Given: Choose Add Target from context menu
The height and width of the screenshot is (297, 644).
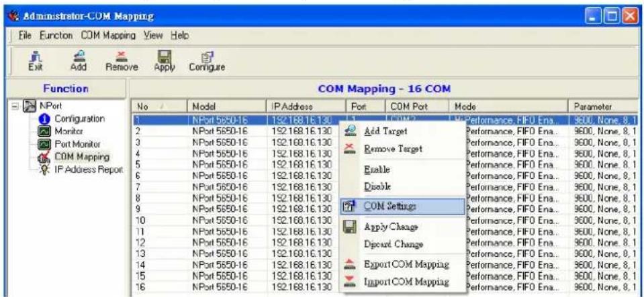Looking at the screenshot, I should (x=402, y=131).
